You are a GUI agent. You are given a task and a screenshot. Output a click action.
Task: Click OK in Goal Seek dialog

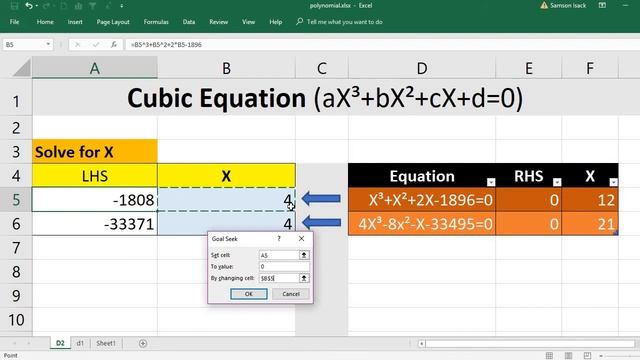click(x=249, y=294)
